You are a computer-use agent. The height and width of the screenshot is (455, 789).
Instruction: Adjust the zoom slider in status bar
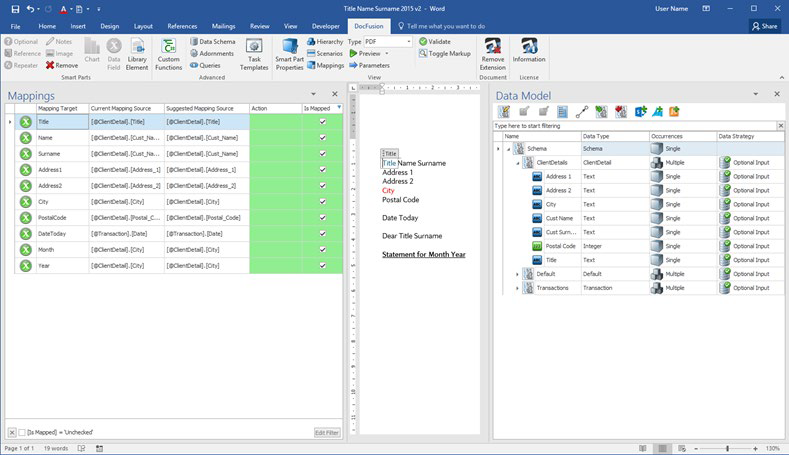point(727,448)
